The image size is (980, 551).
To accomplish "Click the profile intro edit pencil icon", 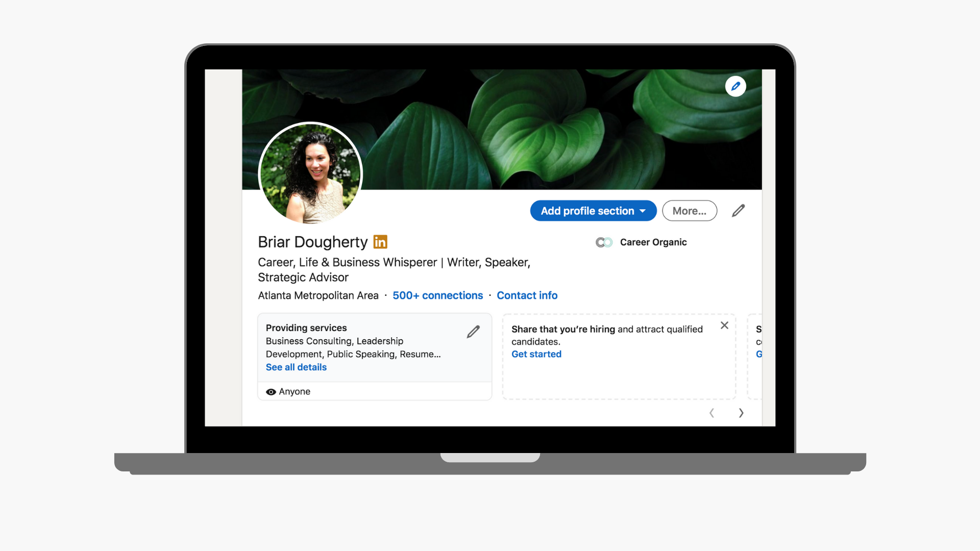I will (x=738, y=211).
